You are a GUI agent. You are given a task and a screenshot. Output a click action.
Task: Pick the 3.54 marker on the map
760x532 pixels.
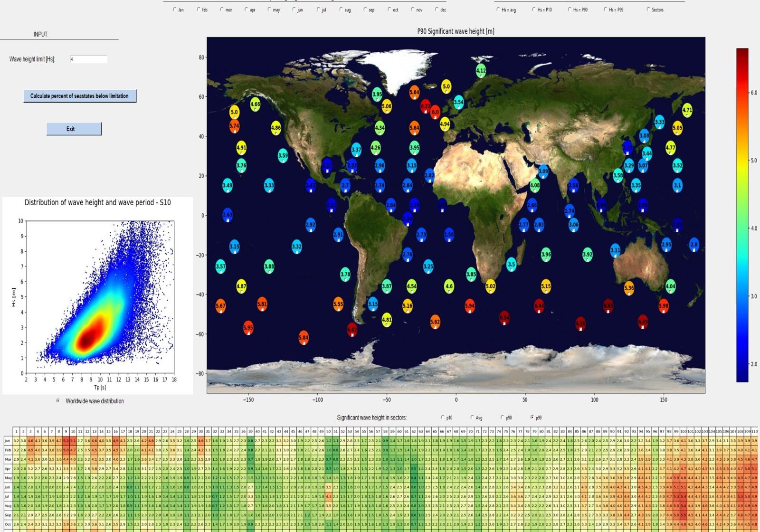coord(458,102)
